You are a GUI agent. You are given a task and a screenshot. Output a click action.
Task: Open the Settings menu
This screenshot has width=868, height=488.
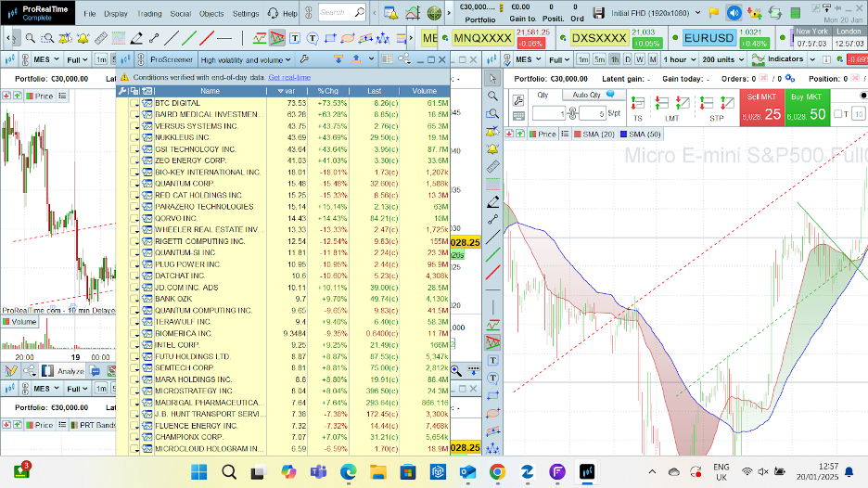click(x=246, y=13)
